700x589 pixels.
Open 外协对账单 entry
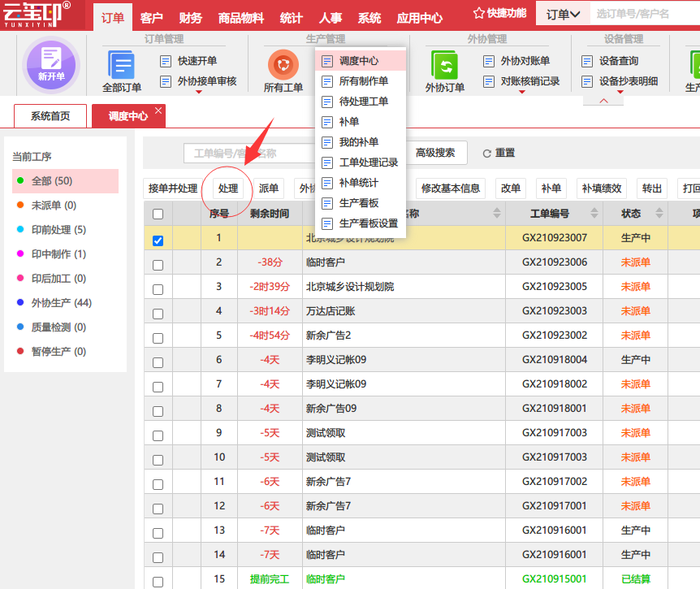(x=516, y=61)
